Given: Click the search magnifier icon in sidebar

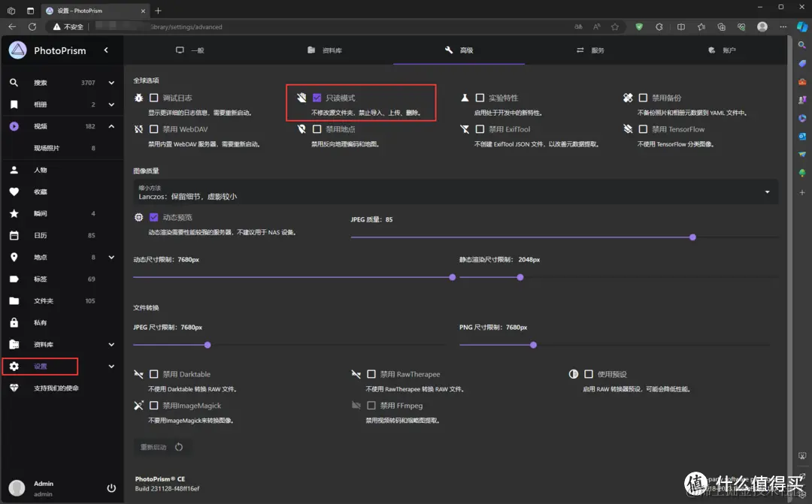Looking at the screenshot, I should point(14,83).
